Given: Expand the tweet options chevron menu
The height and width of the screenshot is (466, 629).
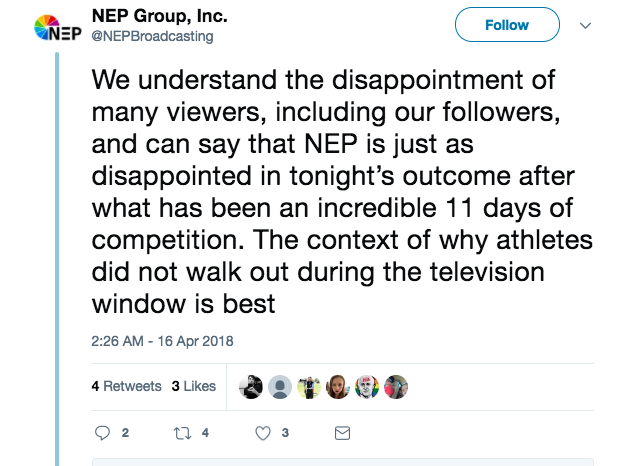Looking at the screenshot, I should point(585,26).
